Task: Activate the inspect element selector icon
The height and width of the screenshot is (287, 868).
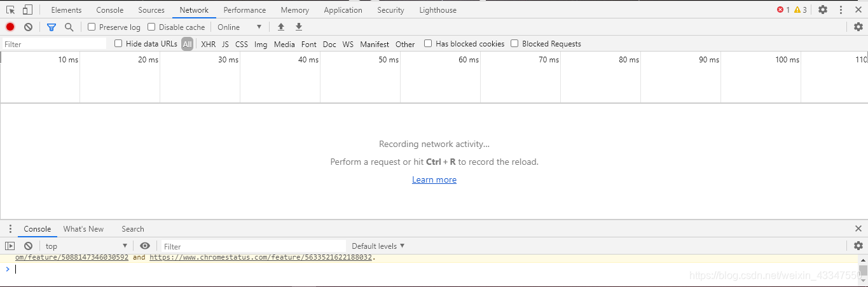Action: (11, 10)
